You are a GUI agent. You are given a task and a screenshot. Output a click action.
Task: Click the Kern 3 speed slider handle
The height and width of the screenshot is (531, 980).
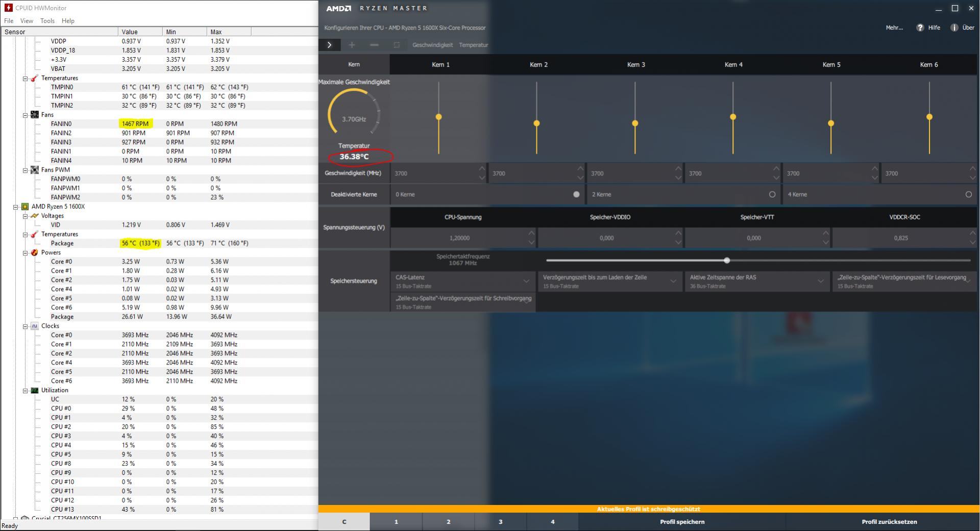point(635,123)
